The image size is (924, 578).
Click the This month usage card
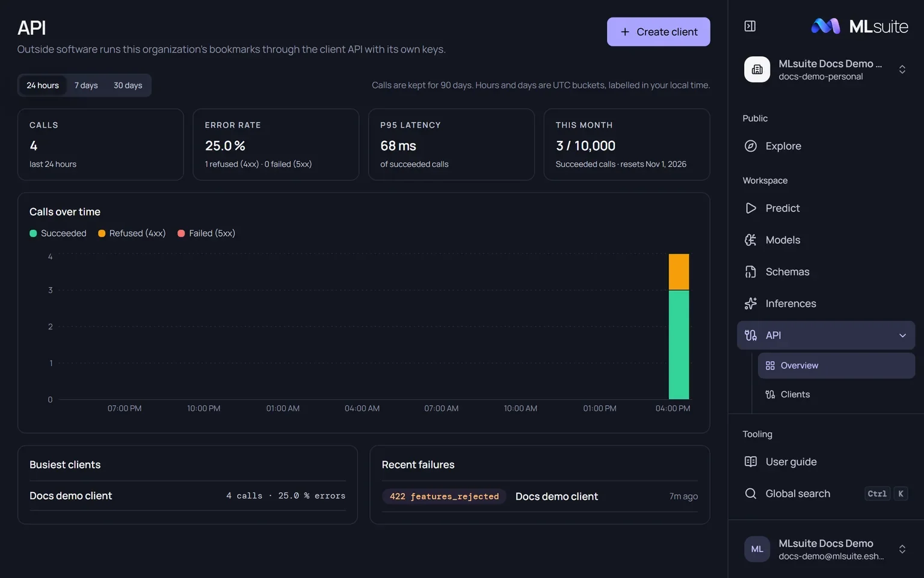pos(627,144)
